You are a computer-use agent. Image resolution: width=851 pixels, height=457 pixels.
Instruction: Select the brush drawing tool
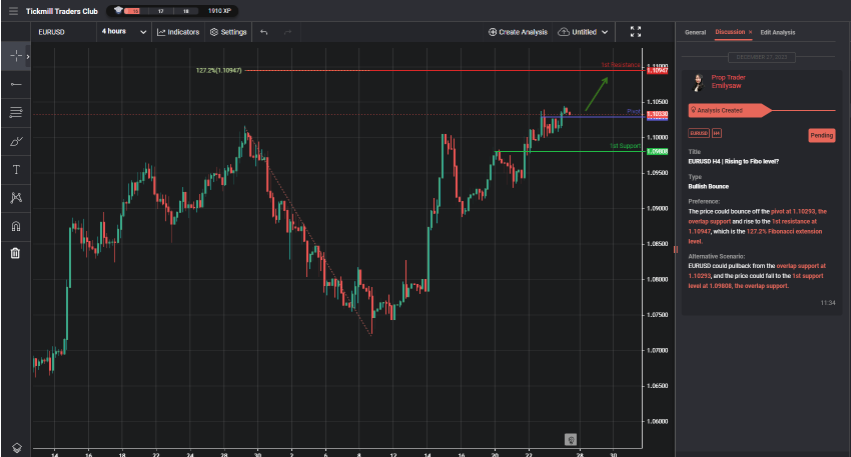(16, 141)
